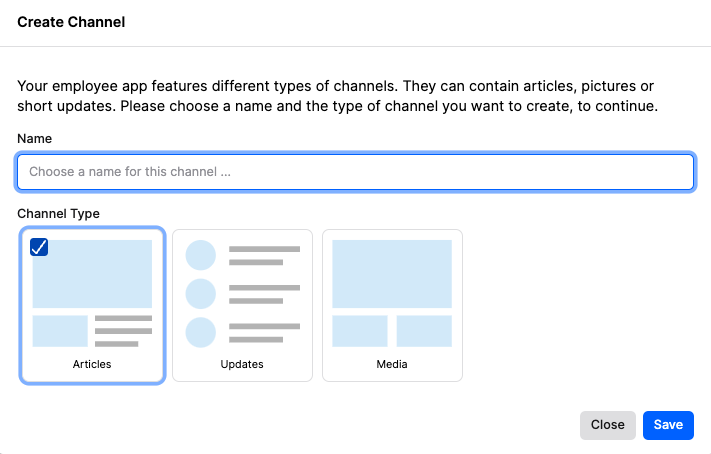The width and height of the screenshot is (711, 454).
Task: Save the new channel
Action: [x=668, y=425]
